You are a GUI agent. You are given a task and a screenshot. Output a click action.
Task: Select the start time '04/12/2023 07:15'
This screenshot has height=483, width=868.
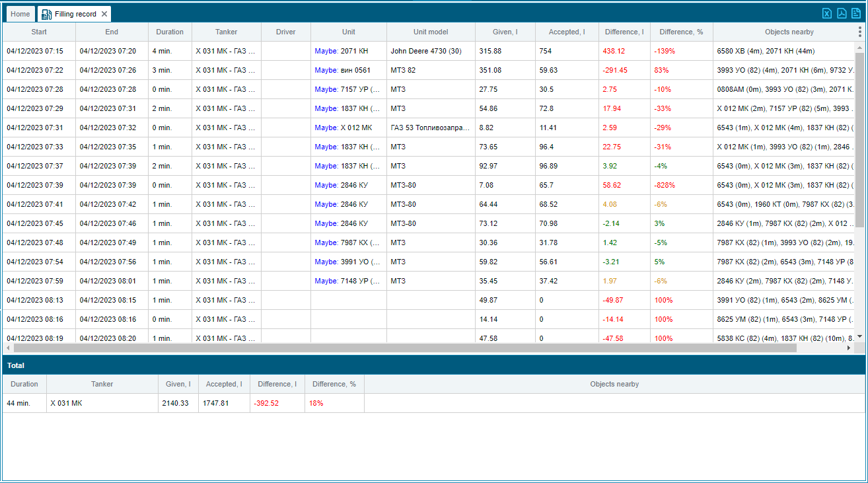click(35, 51)
